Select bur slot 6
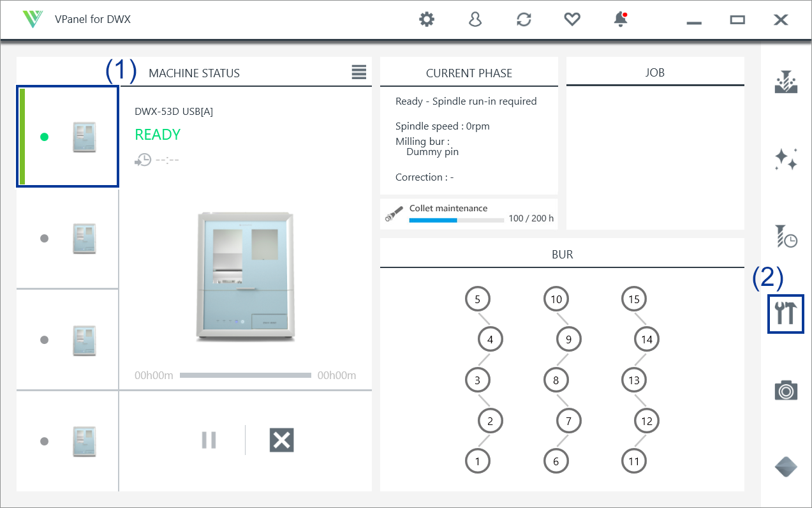Image resolution: width=812 pixels, height=508 pixels. (x=556, y=461)
